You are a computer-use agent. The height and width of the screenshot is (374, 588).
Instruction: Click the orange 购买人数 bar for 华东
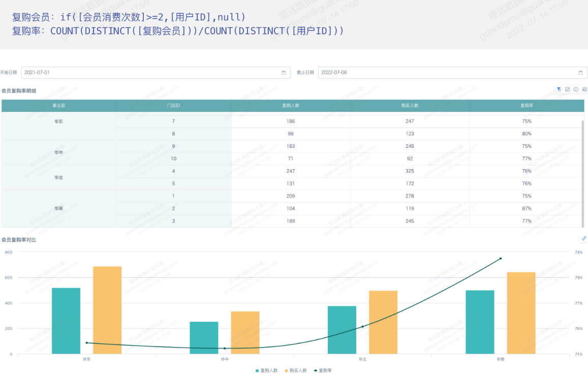pos(107,310)
